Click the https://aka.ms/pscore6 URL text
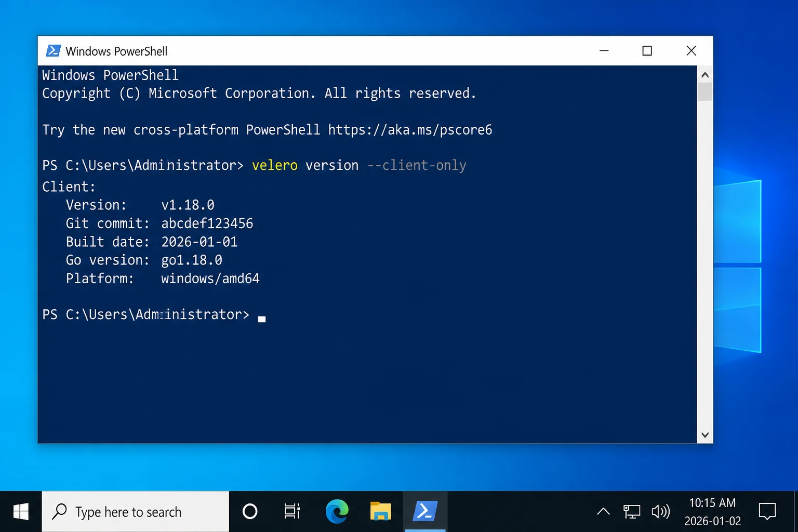The width and height of the screenshot is (798, 532). pos(410,129)
